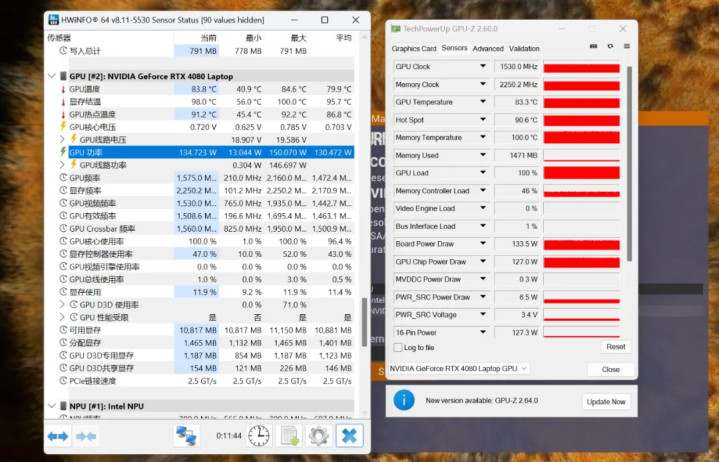Click the thermometer icon next to 显存结温

point(63,101)
